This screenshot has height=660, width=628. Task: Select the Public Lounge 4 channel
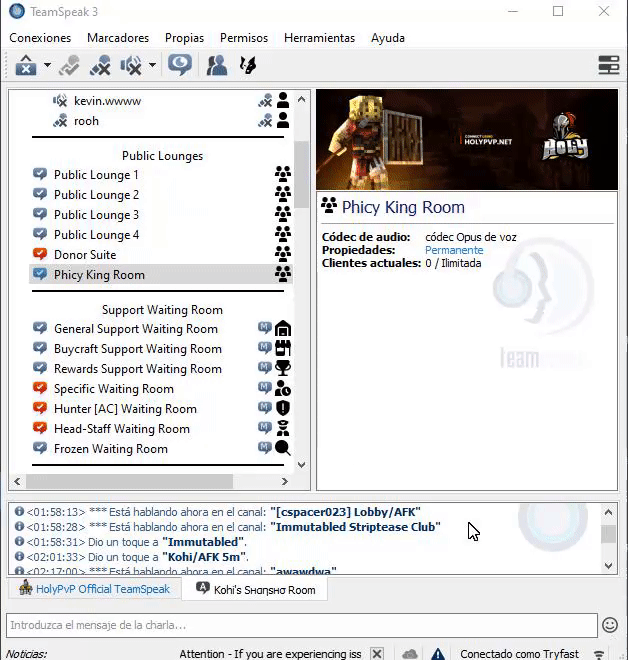(x=96, y=235)
